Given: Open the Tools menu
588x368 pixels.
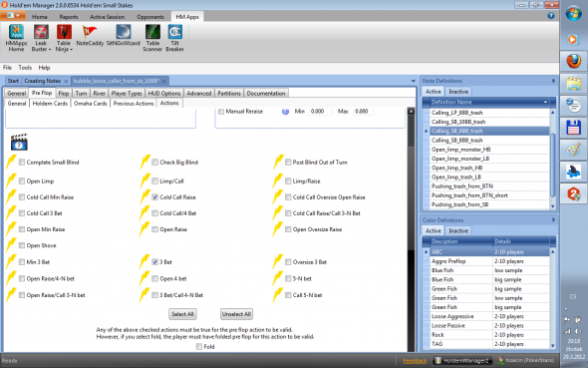Looking at the screenshot, I should click(25, 68).
